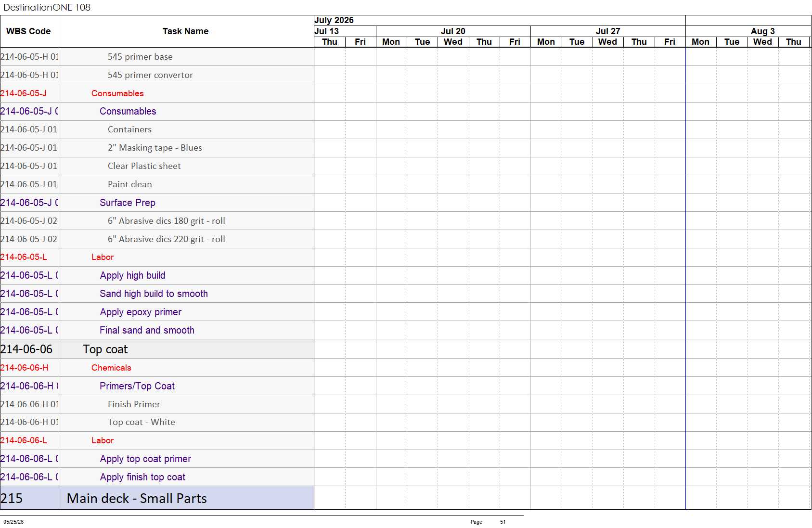Click the DestinationONE 108 project title

click(47, 7)
